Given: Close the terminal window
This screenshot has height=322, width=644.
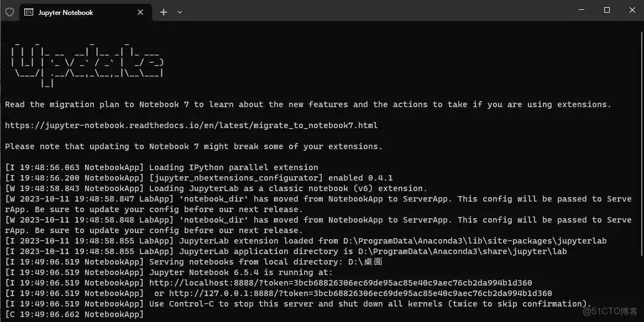Looking at the screenshot, I should point(632,10).
